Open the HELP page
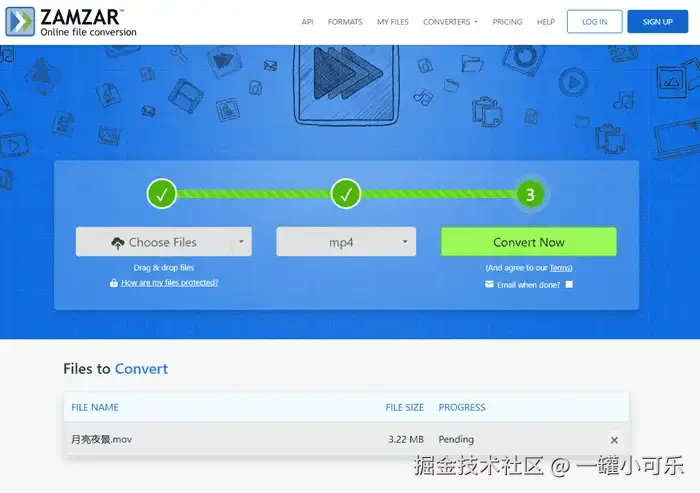This screenshot has height=493, width=700. [546, 22]
